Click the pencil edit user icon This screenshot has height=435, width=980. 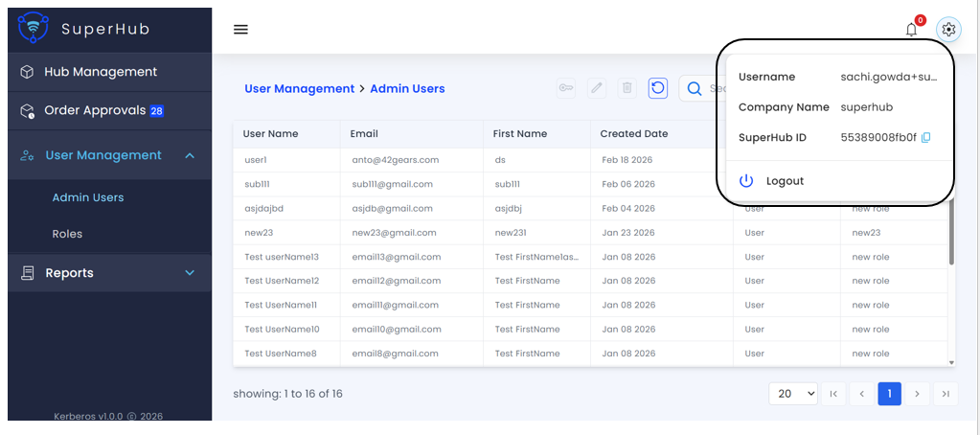[596, 88]
